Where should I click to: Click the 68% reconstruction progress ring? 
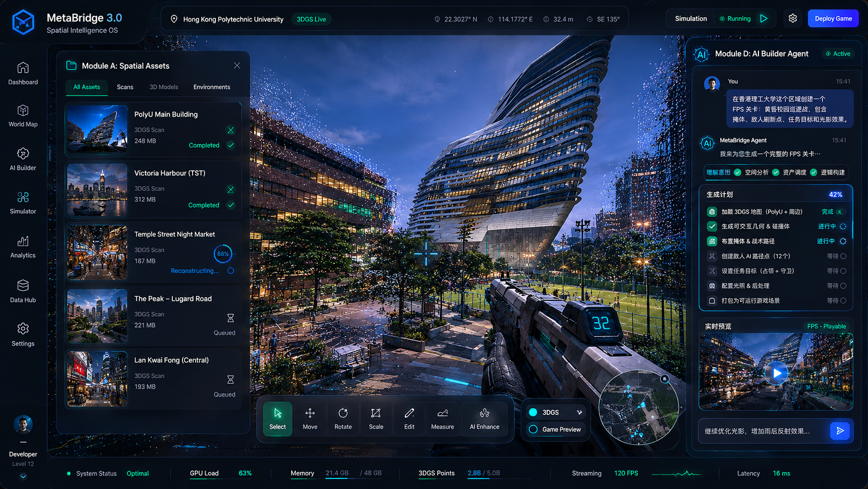tap(223, 254)
